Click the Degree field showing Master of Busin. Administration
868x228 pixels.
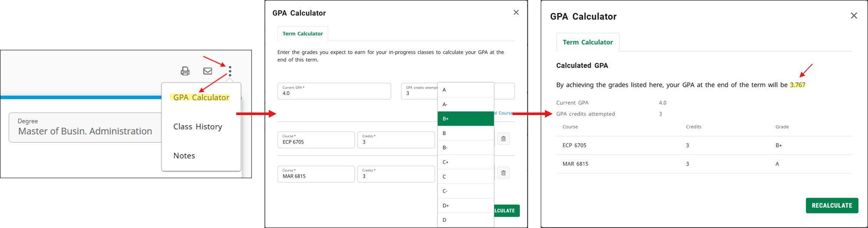(x=85, y=128)
